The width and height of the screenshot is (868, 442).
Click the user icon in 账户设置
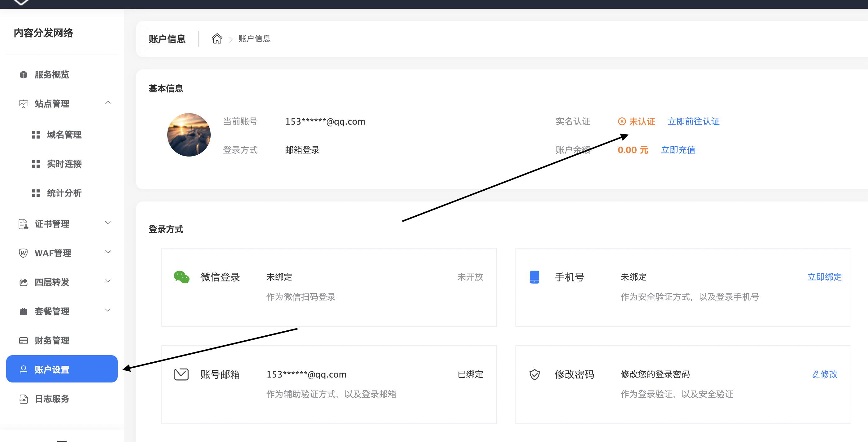(23, 369)
